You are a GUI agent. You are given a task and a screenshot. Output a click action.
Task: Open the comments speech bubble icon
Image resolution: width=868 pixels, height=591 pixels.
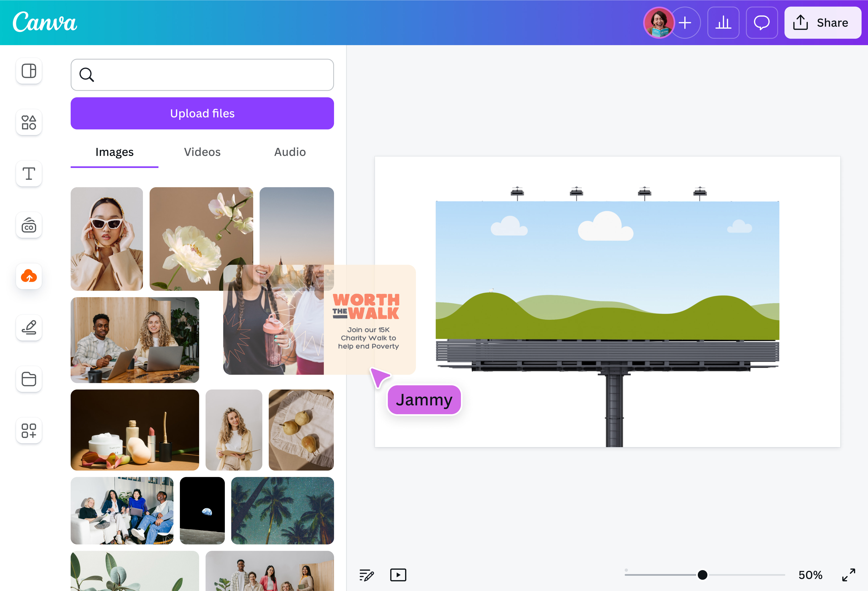[x=762, y=23]
